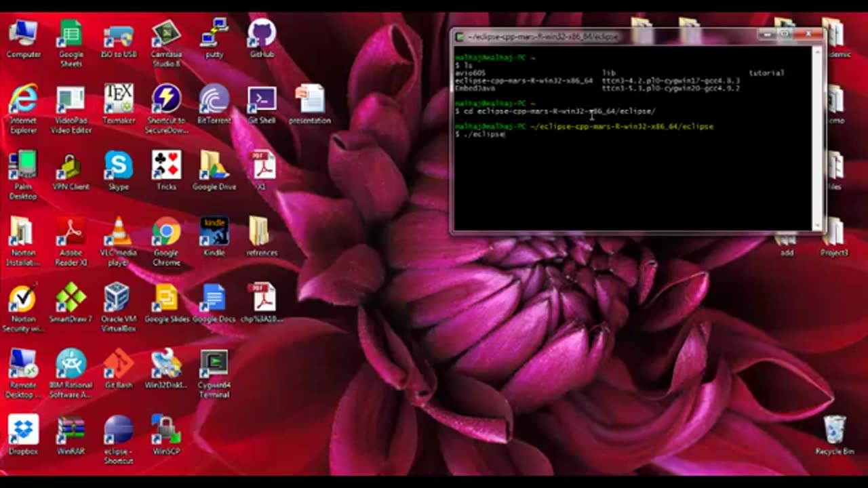Screen dimensions: 868x488
Task: Click the terminal window title text
Action: point(542,37)
